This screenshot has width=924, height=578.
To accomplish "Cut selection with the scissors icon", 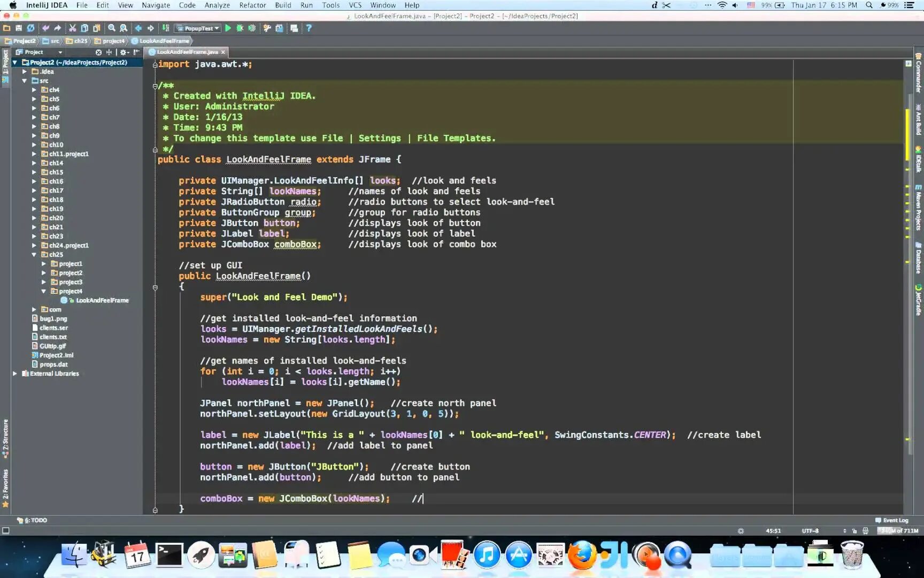I will coord(72,28).
